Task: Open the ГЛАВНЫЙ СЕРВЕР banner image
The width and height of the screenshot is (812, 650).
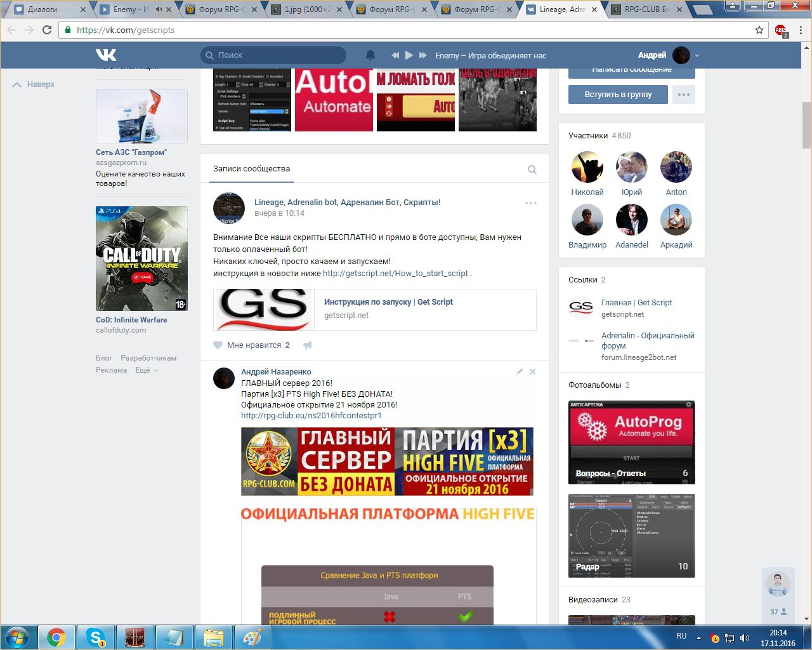Action: [387, 461]
